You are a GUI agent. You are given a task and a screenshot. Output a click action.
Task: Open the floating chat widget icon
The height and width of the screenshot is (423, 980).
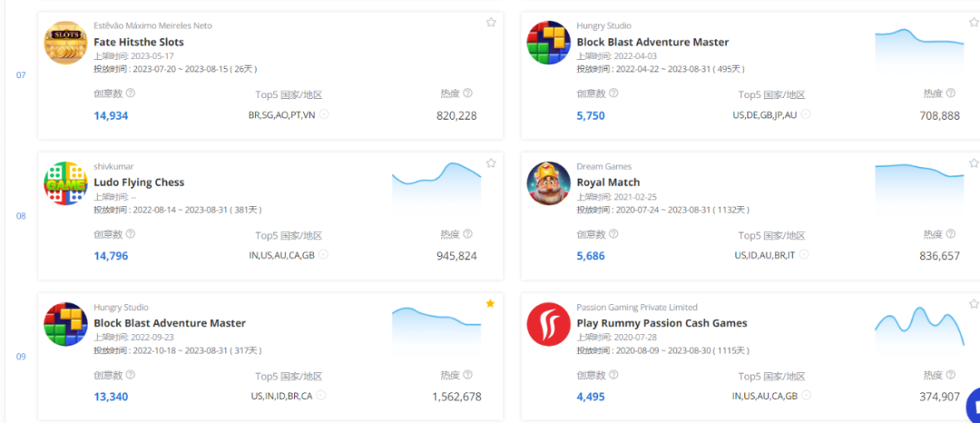click(973, 402)
